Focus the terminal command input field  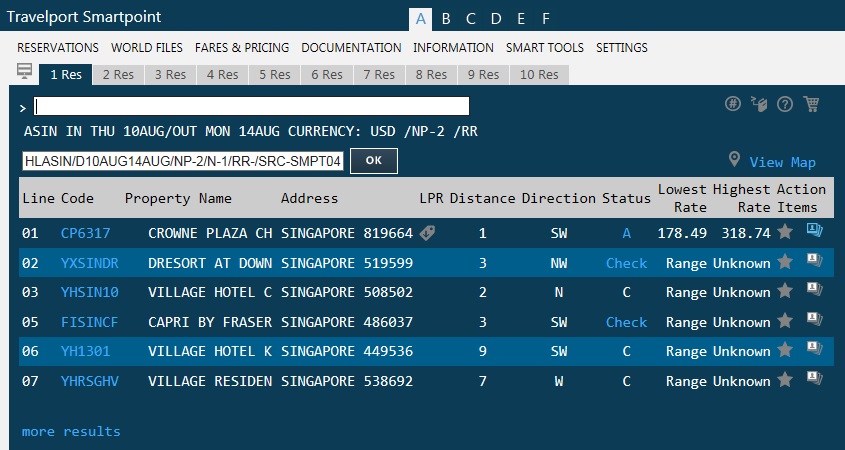(x=252, y=106)
